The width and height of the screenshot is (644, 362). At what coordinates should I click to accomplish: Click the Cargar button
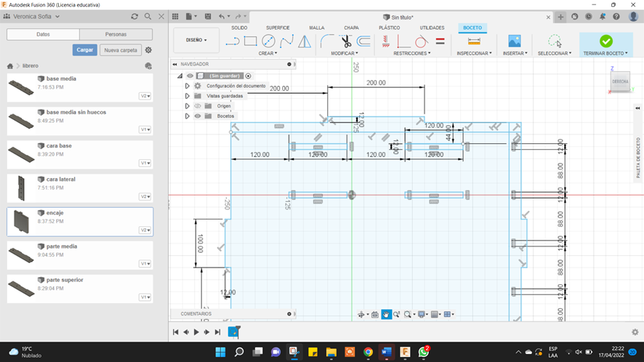84,50
